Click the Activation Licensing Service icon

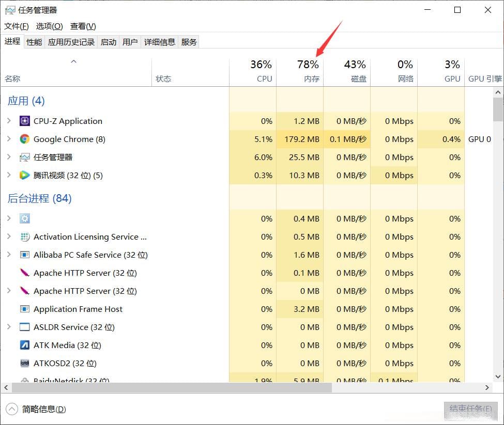(25, 237)
